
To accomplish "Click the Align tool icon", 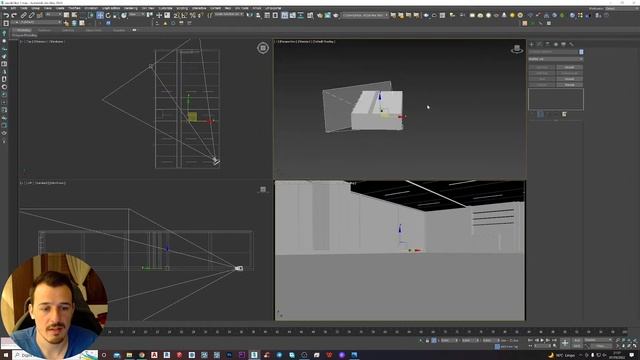I will (x=258, y=15).
